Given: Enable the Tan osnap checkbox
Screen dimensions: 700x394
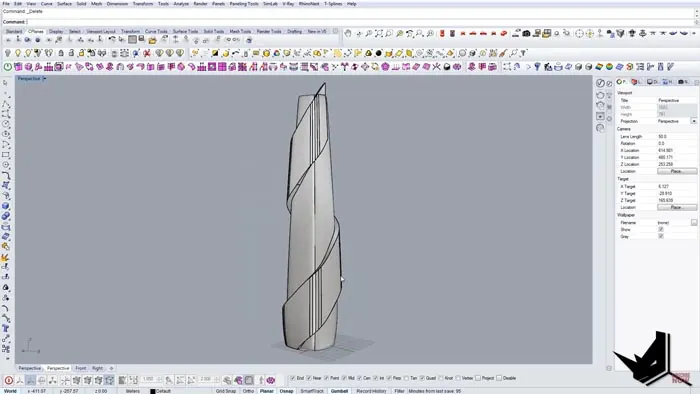Looking at the screenshot, I should point(406,378).
